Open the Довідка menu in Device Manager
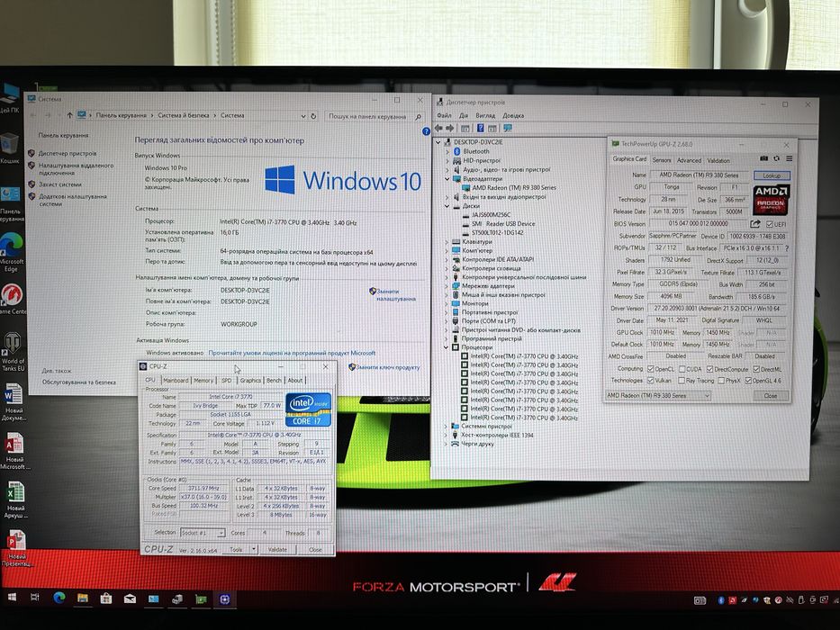The height and width of the screenshot is (630, 840). click(513, 115)
